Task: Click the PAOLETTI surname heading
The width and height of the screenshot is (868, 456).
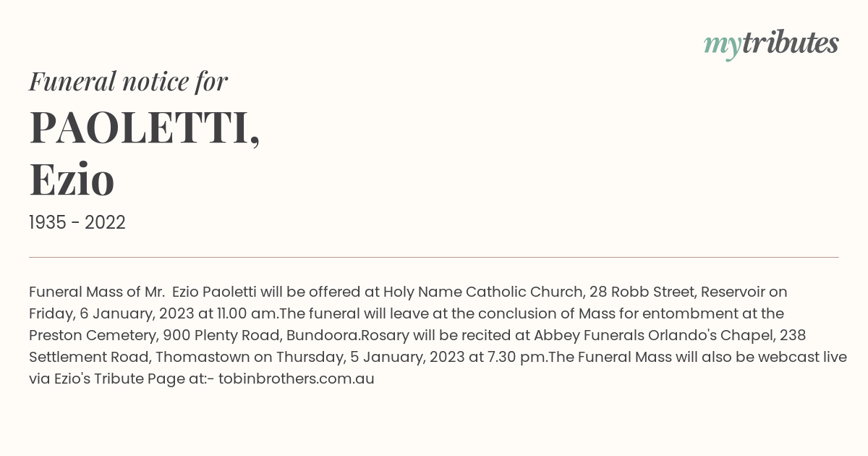Action: click(145, 129)
